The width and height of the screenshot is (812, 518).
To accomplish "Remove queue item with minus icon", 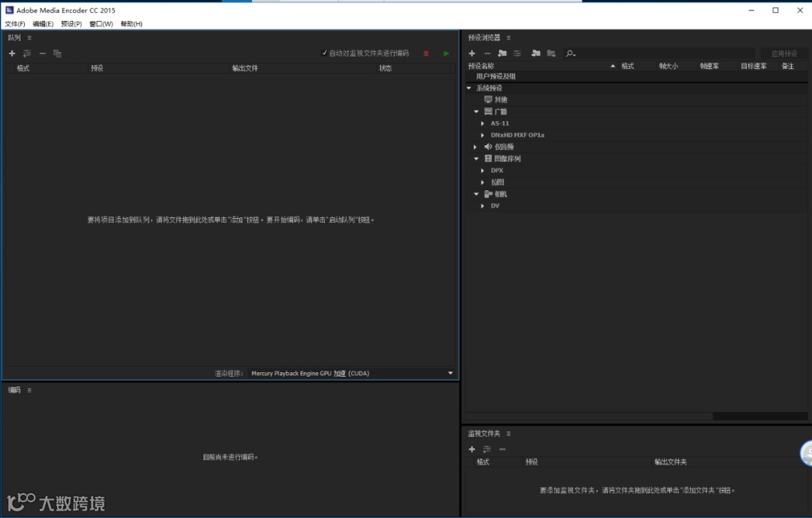I will pos(42,53).
